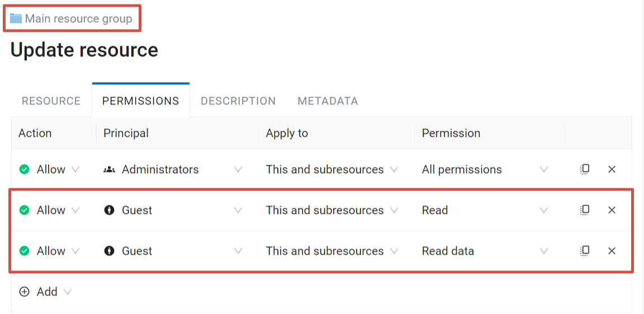Open the All permissions dropdown
The image size is (644, 314).
click(485, 169)
